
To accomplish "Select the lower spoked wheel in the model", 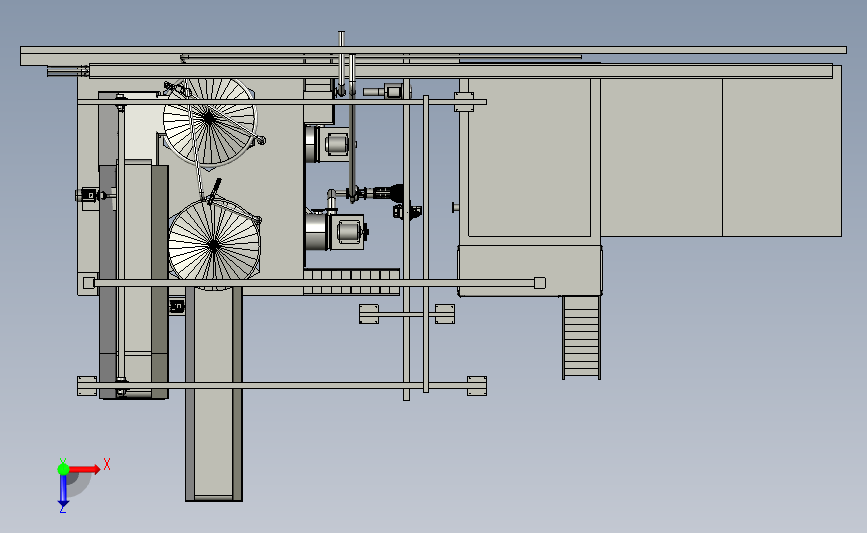I will coord(214,242).
